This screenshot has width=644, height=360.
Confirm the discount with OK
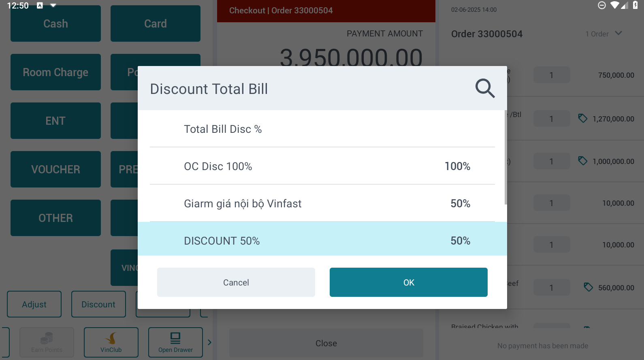(x=408, y=282)
